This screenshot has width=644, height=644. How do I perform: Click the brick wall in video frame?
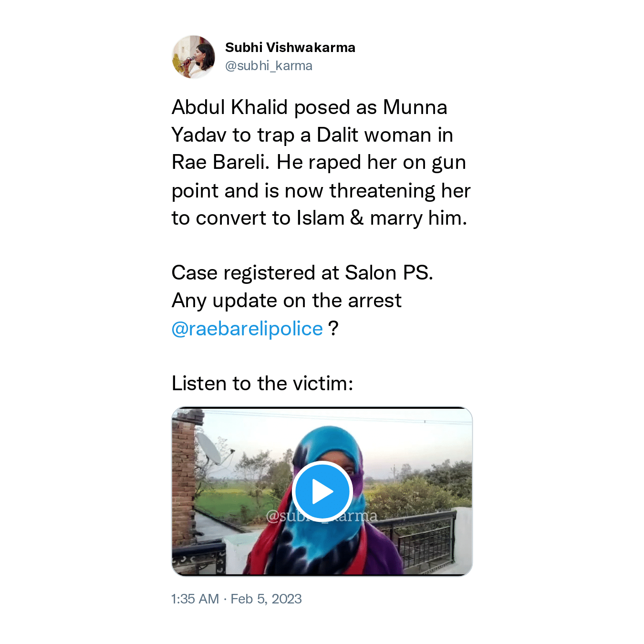pos(184,477)
